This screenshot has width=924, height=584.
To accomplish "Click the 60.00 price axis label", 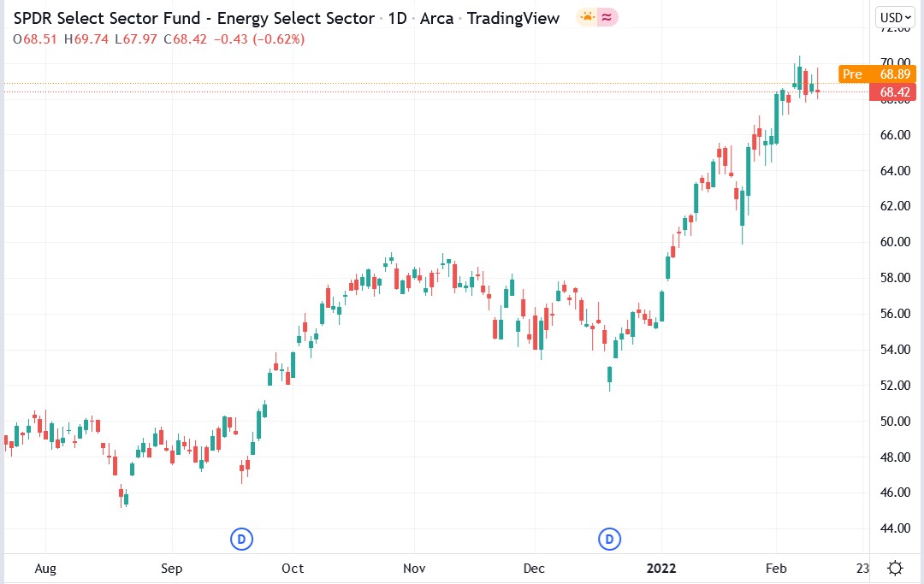I will (x=895, y=242).
